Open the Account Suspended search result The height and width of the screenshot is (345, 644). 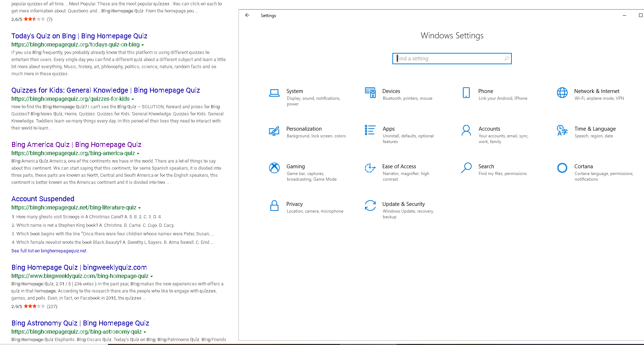tap(43, 199)
